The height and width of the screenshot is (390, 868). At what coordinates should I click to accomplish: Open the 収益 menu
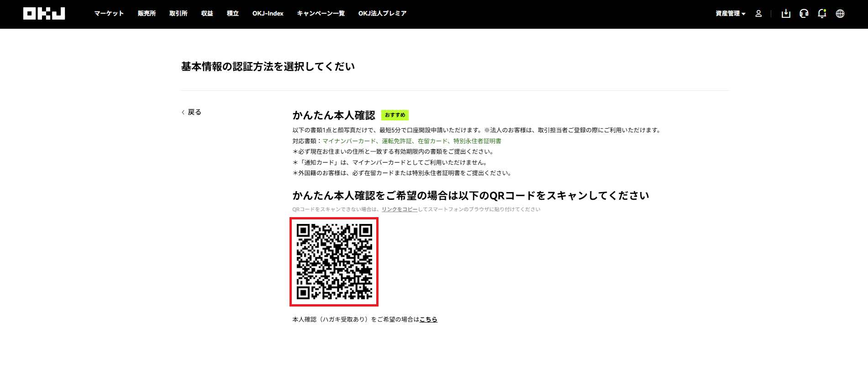coord(207,14)
